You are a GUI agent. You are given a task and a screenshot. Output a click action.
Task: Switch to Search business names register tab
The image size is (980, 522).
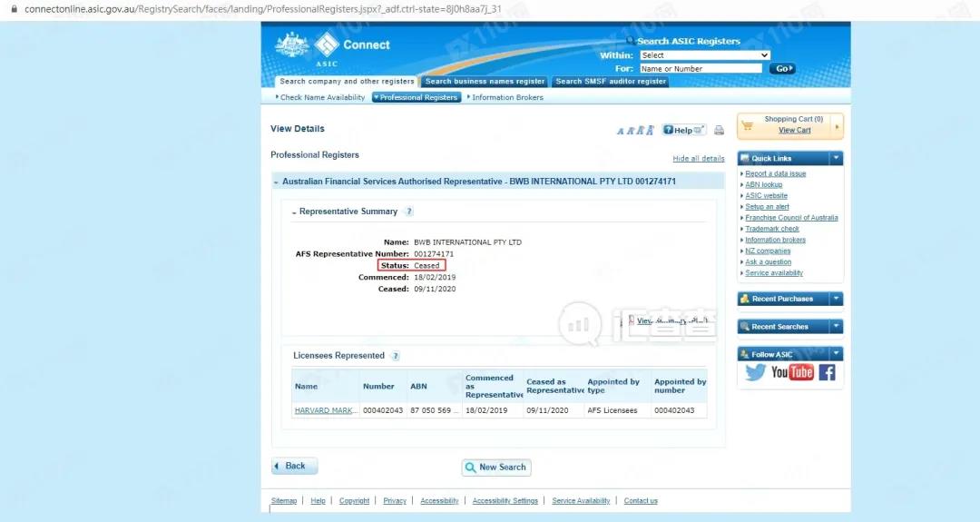485,82
